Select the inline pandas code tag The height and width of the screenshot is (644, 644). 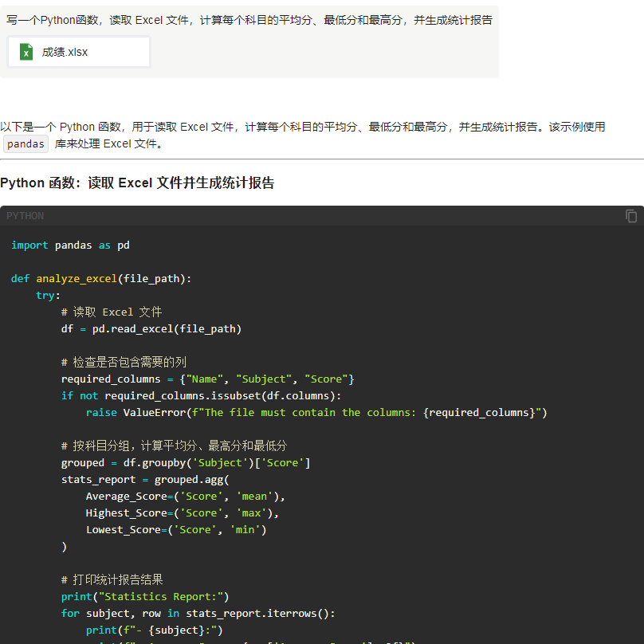[26, 143]
